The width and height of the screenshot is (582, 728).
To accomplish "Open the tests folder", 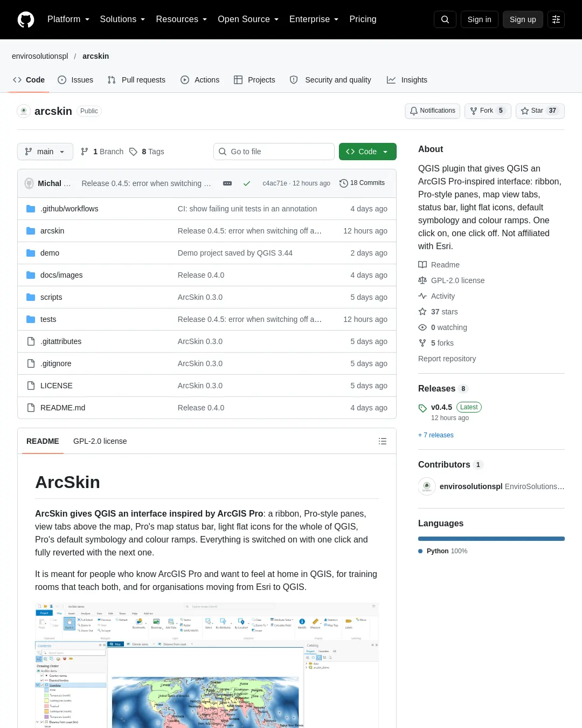I will (48, 319).
